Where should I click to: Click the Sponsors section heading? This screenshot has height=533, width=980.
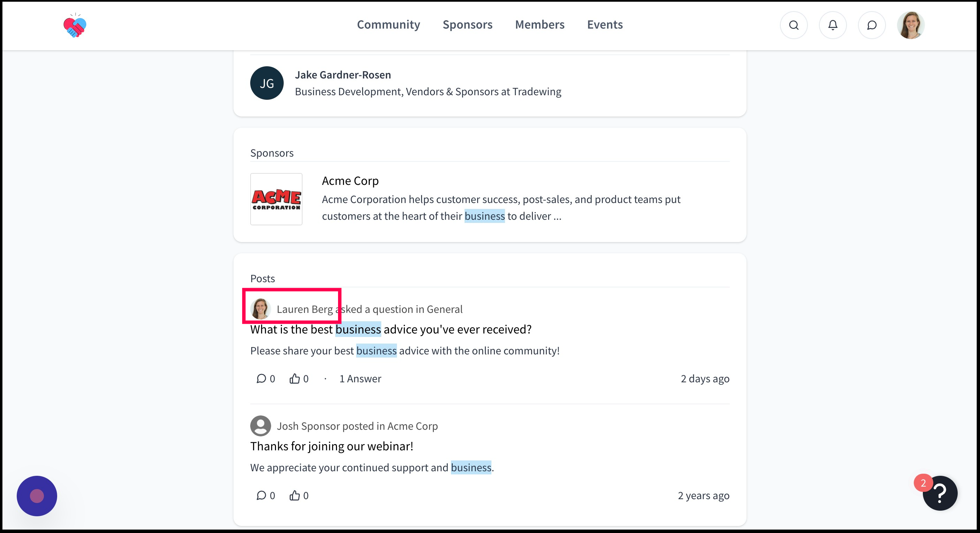click(271, 153)
